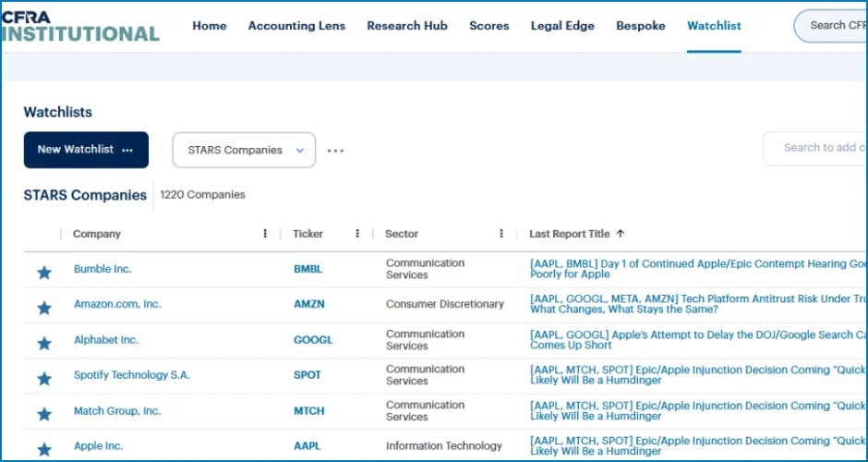Click the Sector column header
Screen dimensions: 868x462
tap(402, 234)
